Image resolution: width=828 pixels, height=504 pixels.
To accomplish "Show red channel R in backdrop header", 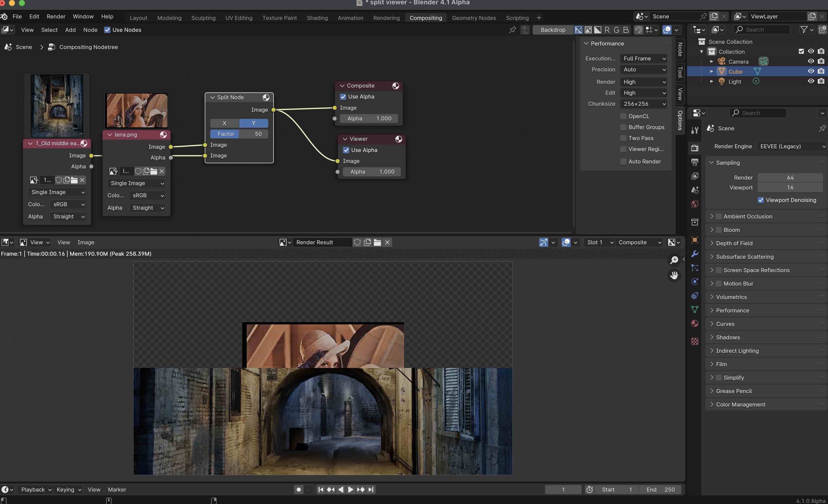I will click(607, 30).
